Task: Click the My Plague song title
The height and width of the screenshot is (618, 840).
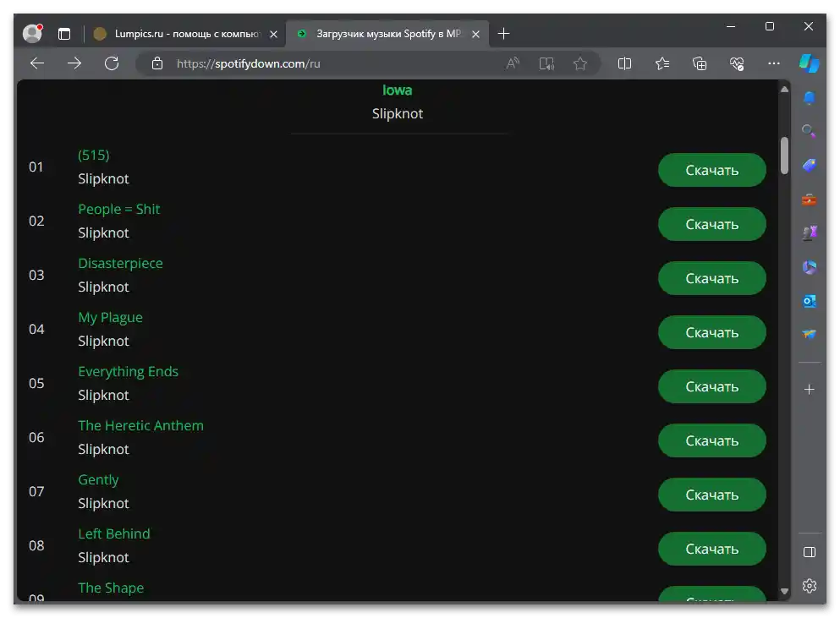Action: (x=110, y=318)
